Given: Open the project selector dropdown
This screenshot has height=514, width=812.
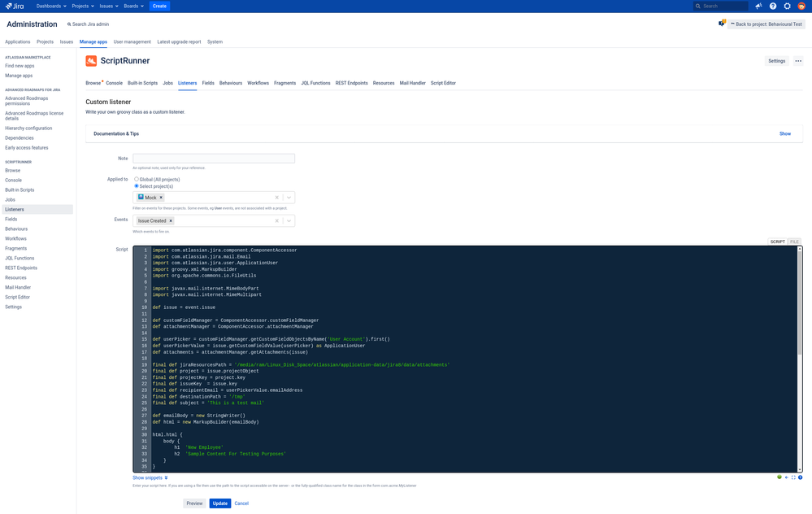Looking at the screenshot, I should pyautogui.click(x=289, y=197).
